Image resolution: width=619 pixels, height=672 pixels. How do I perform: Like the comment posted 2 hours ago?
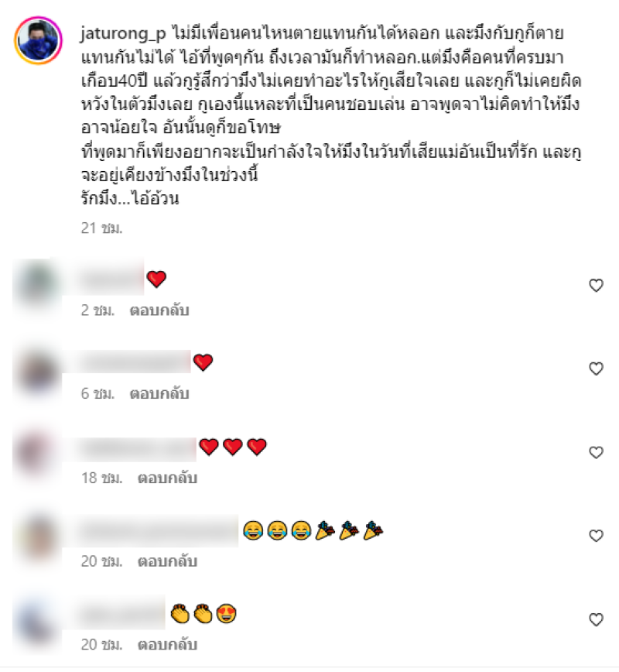pyautogui.click(x=596, y=286)
